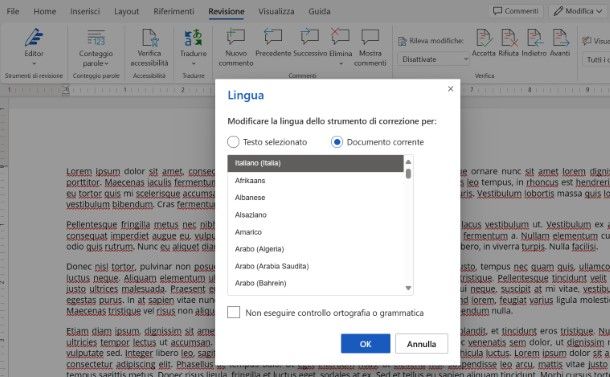Click the Accetta change icon
The width and height of the screenshot is (610, 377).
click(484, 38)
